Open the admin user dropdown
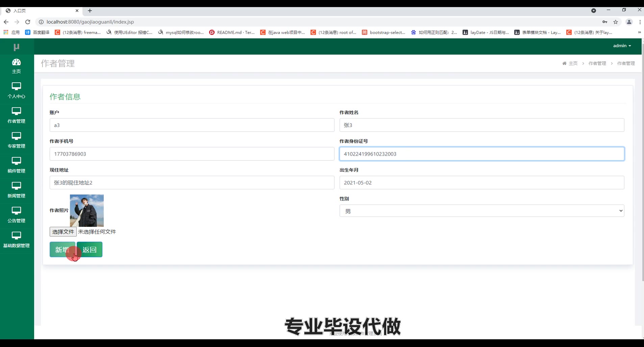Viewport: 644px width, 347px height. coord(622,46)
